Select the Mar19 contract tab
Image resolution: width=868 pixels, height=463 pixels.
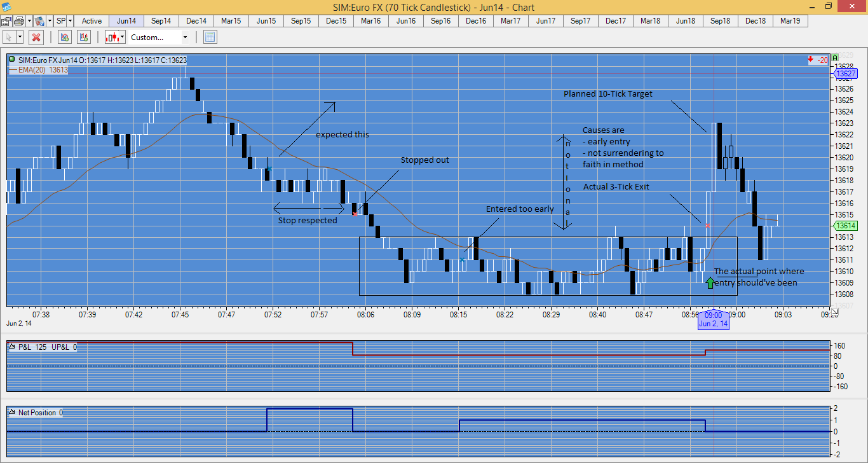click(x=790, y=21)
